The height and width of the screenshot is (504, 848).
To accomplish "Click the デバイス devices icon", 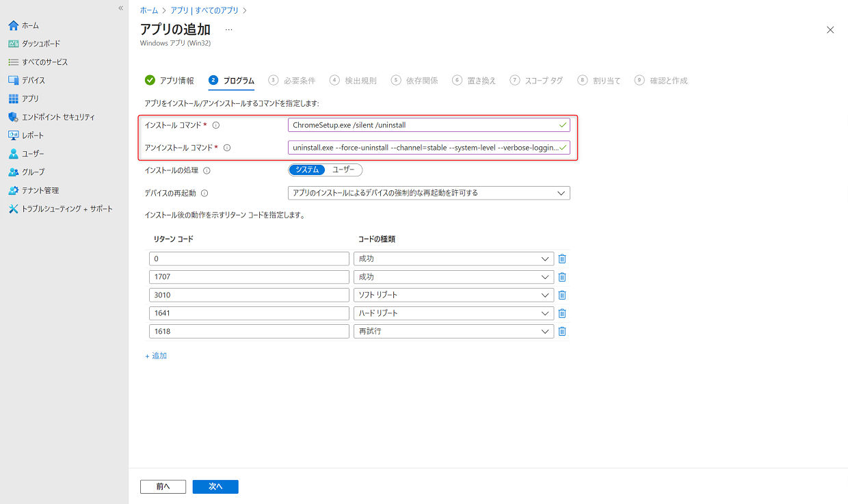I will pos(14,81).
